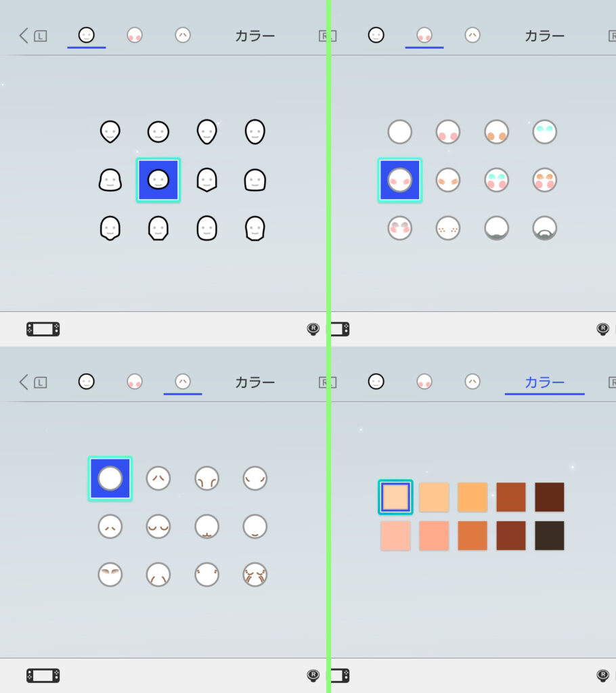Select the highlighted light peach skin color
The height and width of the screenshot is (693, 616).
coord(395,497)
